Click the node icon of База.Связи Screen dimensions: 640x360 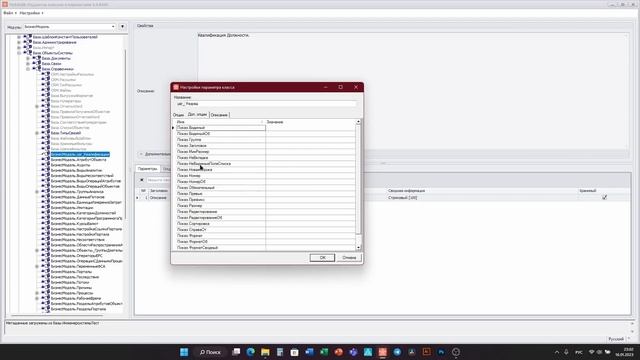pos(36,64)
